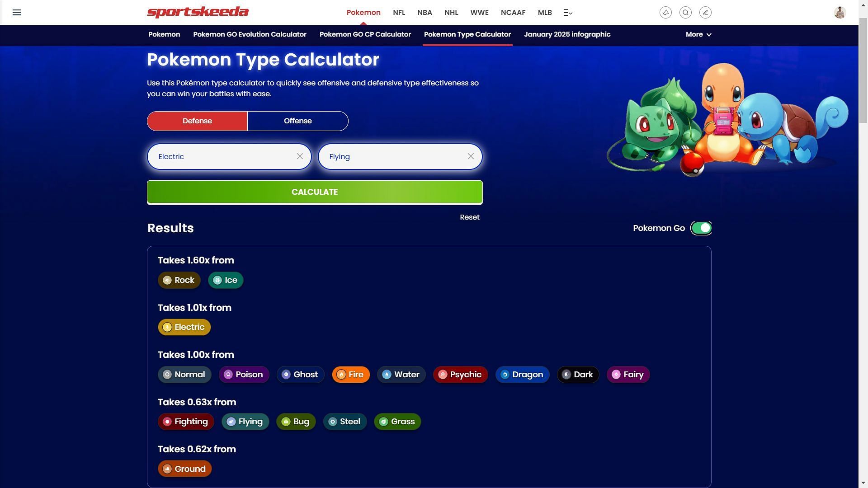
Task: Switch to Defense calculation mode
Action: click(x=197, y=121)
